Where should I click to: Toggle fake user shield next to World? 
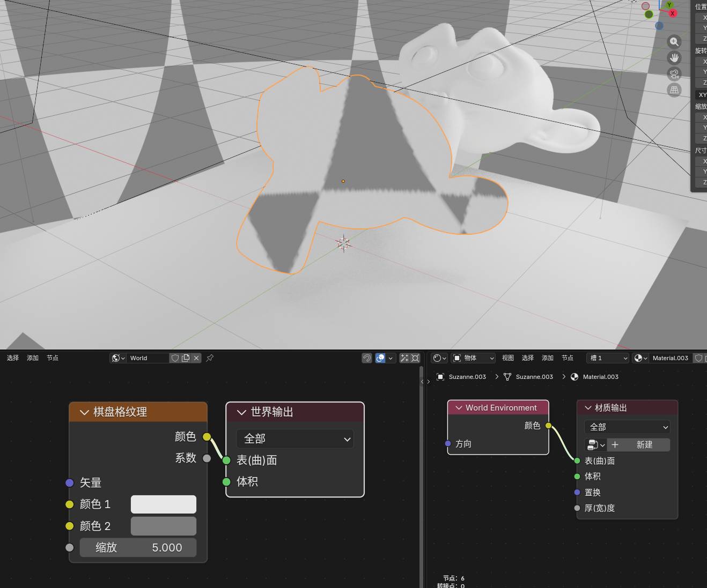tap(175, 358)
